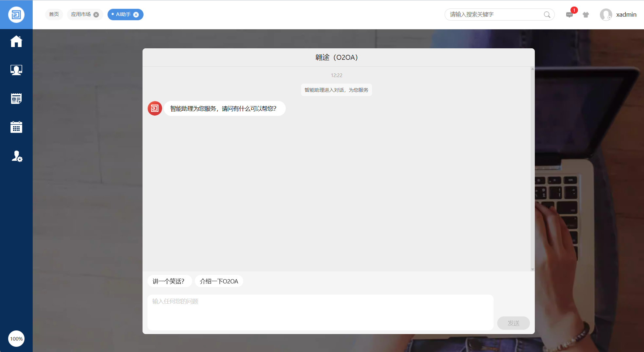Click the question input field in chat
Viewport: 644px width, 352px height.
pyautogui.click(x=320, y=312)
